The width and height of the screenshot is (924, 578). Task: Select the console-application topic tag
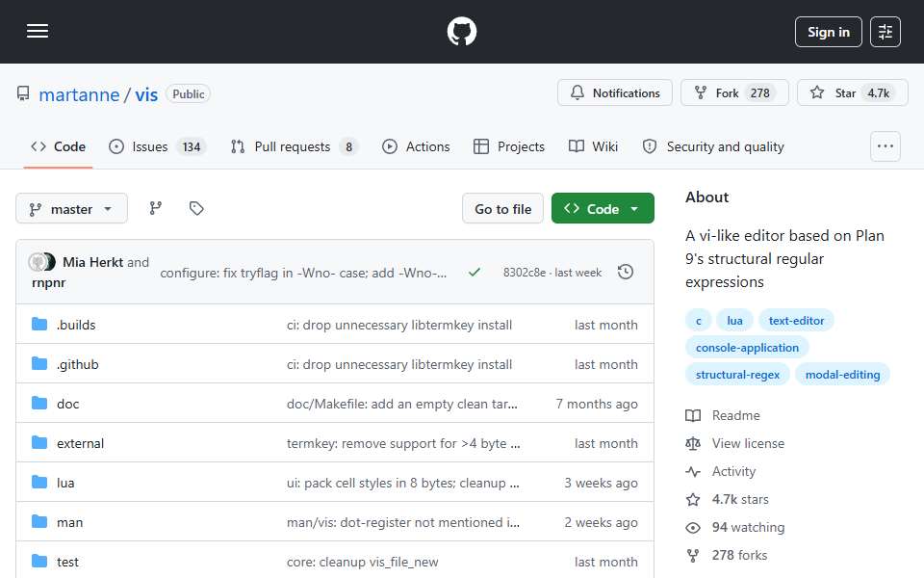pos(747,348)
